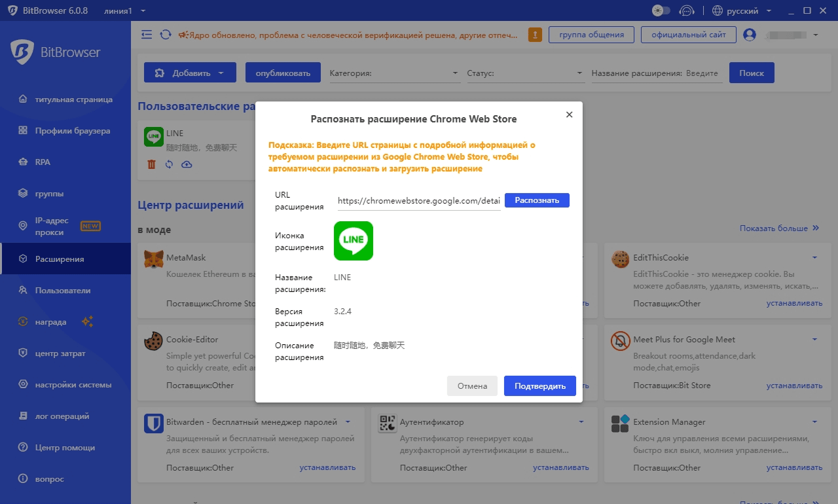Open Профили браузера section
838x504 pixels.
pyautogui.click(x=65, y=131)
